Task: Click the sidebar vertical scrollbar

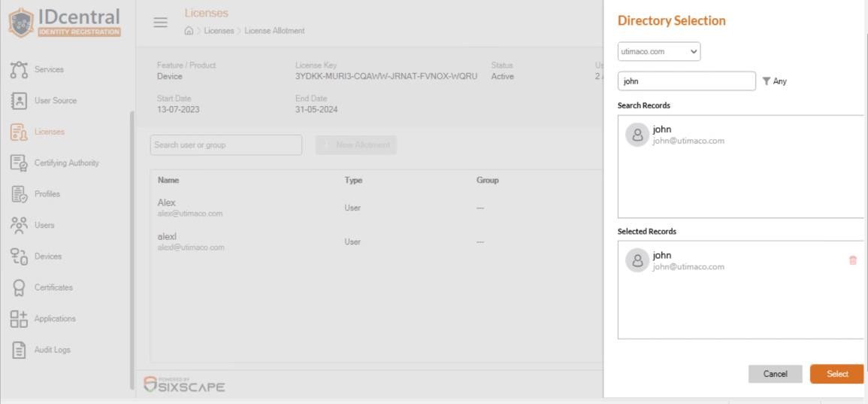Action: tap(132, 249)
